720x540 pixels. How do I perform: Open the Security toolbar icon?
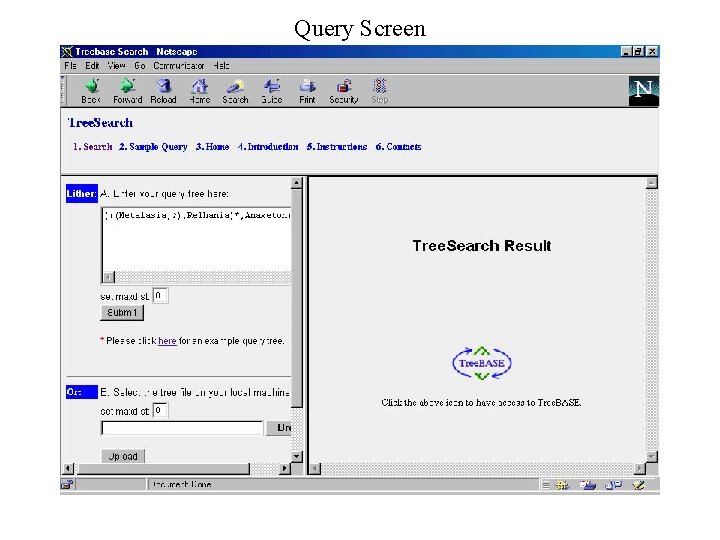[x=343, y=91]
